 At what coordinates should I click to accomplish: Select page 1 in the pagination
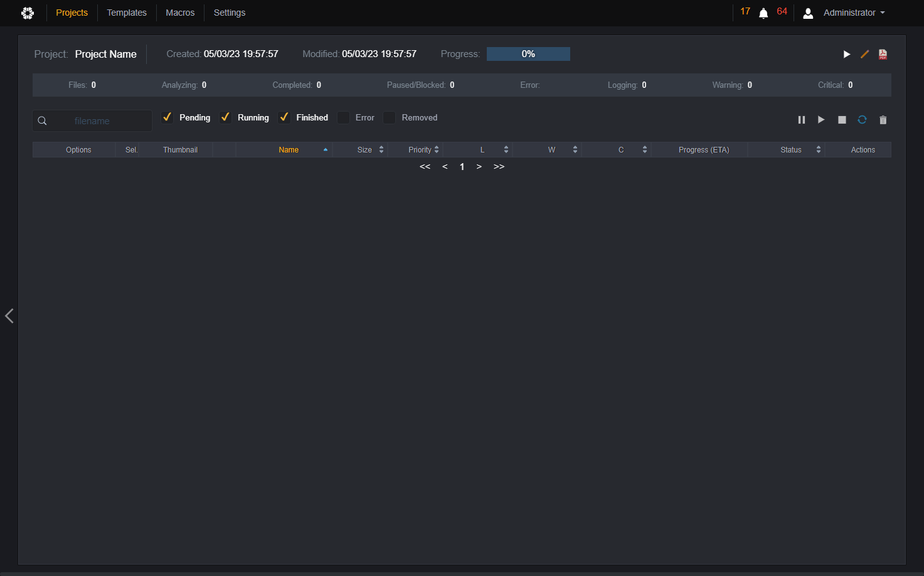[462, 167]
